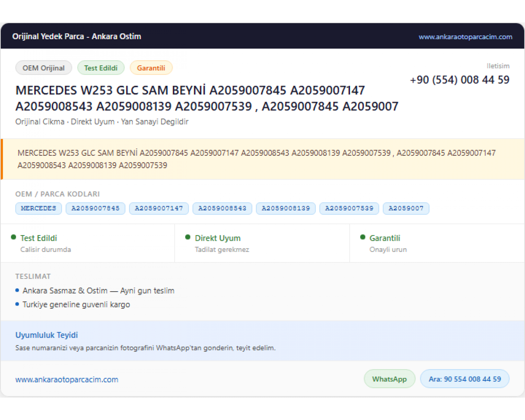Click the phone number +90 (554) 008 44 59
The height and width of the screenshot is (420, 525).
pos(460,80)
